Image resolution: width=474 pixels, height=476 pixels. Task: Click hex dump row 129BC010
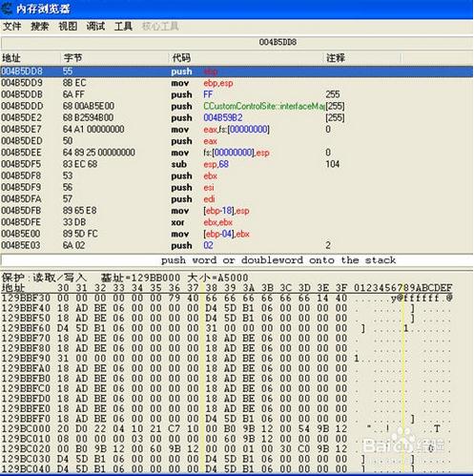point(227,439)
